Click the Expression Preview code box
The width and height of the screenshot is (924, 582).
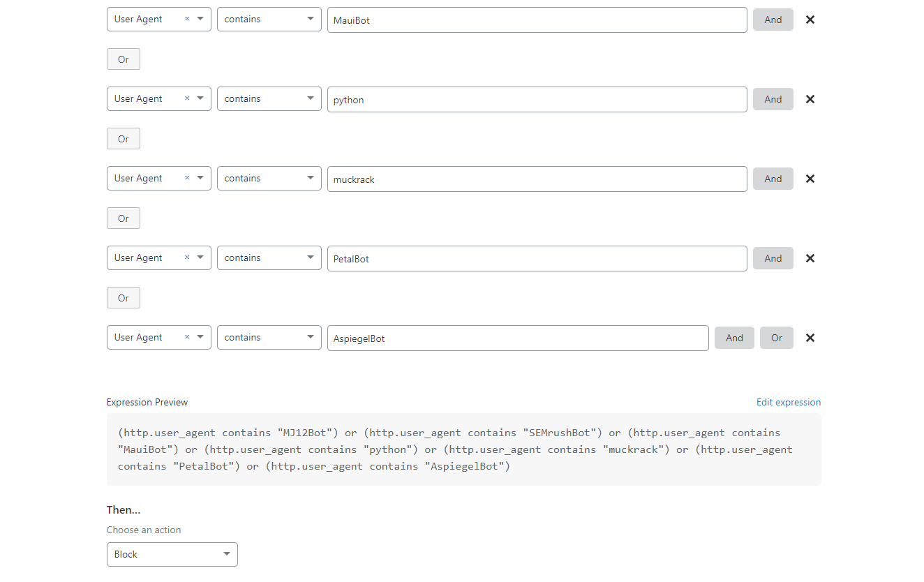[464, 449]
